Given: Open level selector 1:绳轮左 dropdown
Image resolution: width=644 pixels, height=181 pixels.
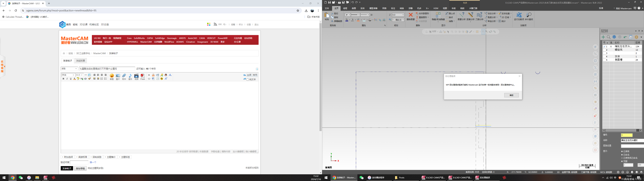Looking at the screenshot, I should pos(398,20).
